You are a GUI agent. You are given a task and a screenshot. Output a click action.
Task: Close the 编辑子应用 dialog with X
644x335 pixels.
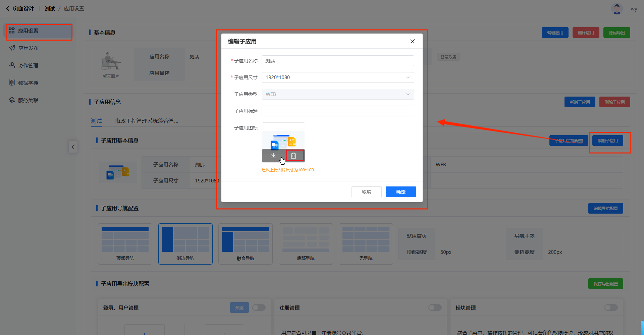click(412, 41)
